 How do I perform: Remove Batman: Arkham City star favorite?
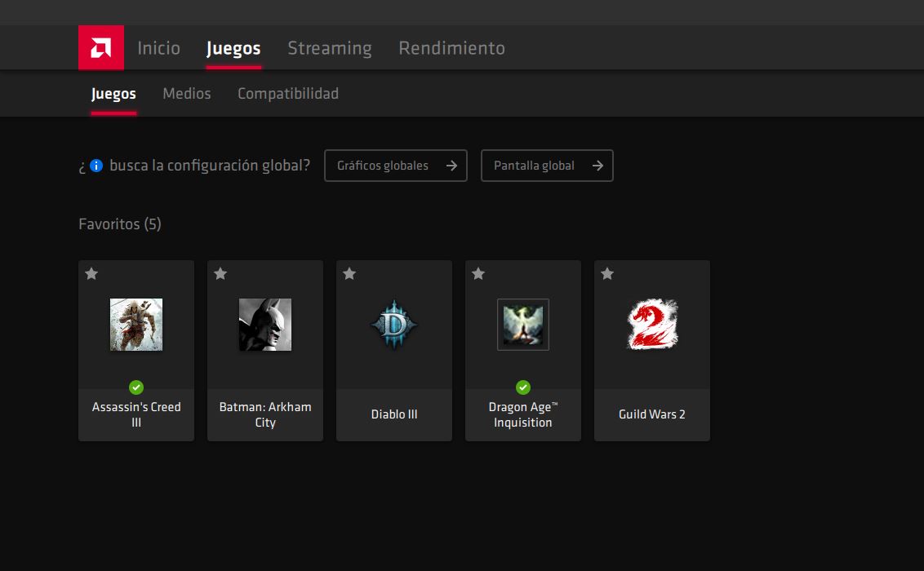point(220,274)
